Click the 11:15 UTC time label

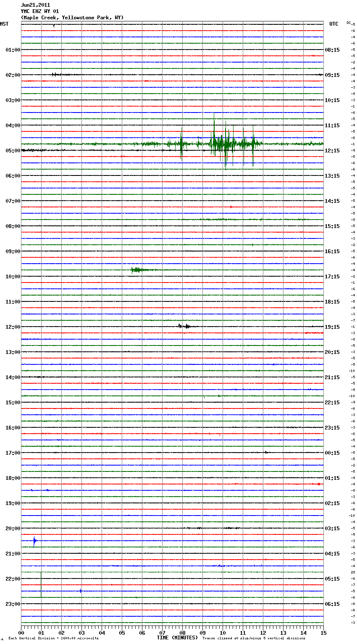click(x=332, y=126)
